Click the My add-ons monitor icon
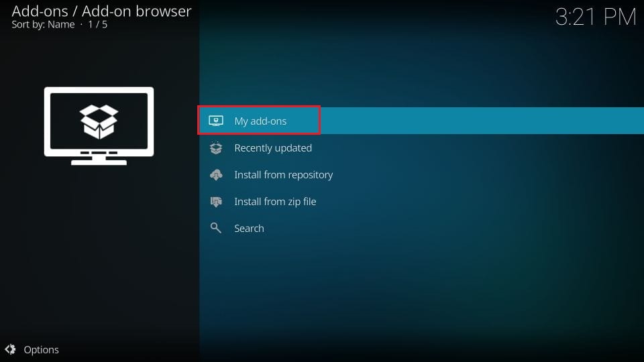The image size is (644, 362). tap(216, 121)
